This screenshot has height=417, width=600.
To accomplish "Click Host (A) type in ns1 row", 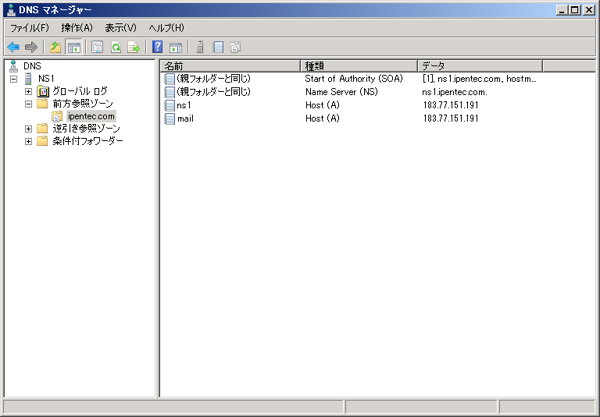I will point(322,105).
